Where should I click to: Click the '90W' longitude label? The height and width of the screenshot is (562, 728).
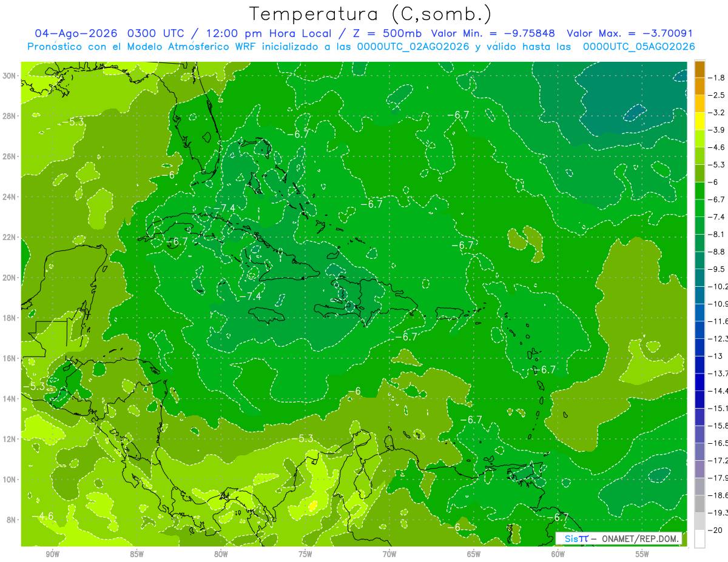coord(52,554)
